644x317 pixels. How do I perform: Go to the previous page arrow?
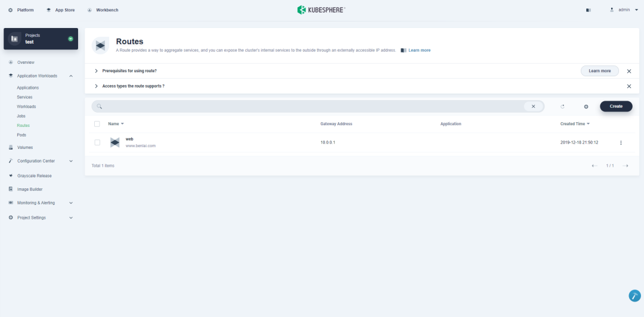pyautogui.click(x=595, y=166)
